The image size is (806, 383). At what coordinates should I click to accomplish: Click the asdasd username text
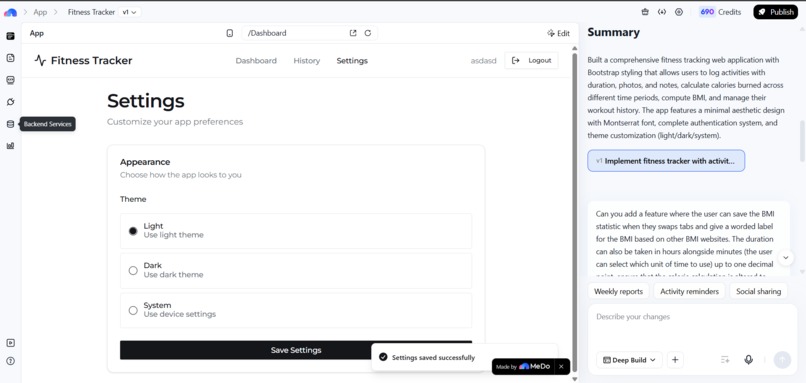(484, 61)
